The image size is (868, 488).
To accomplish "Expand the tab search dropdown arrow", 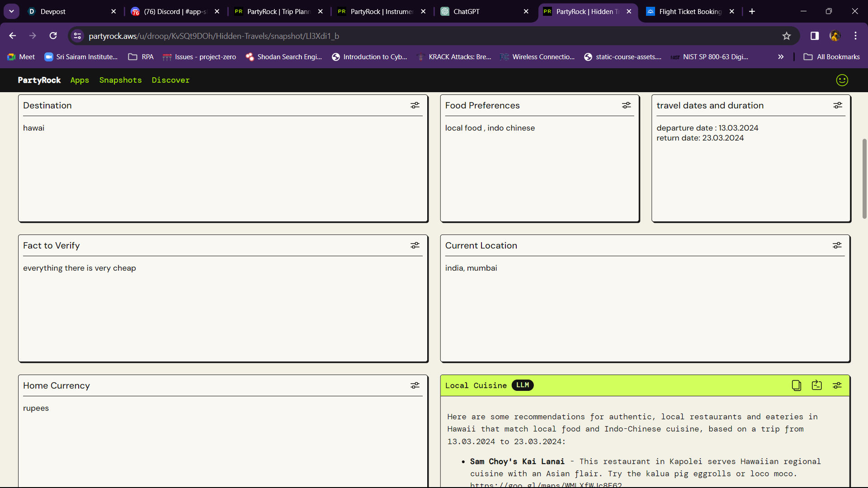I will point(11,11).
